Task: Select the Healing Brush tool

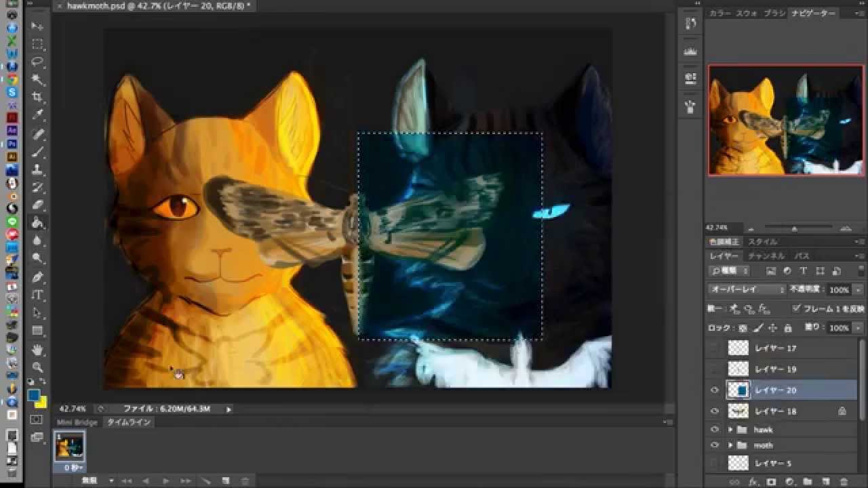Action: 37,134
